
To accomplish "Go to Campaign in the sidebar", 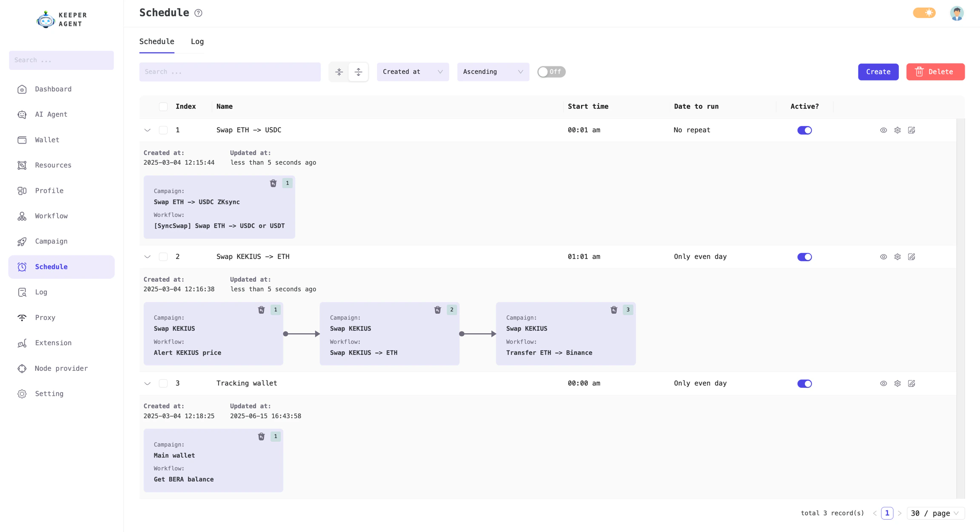I will (51, 241).
